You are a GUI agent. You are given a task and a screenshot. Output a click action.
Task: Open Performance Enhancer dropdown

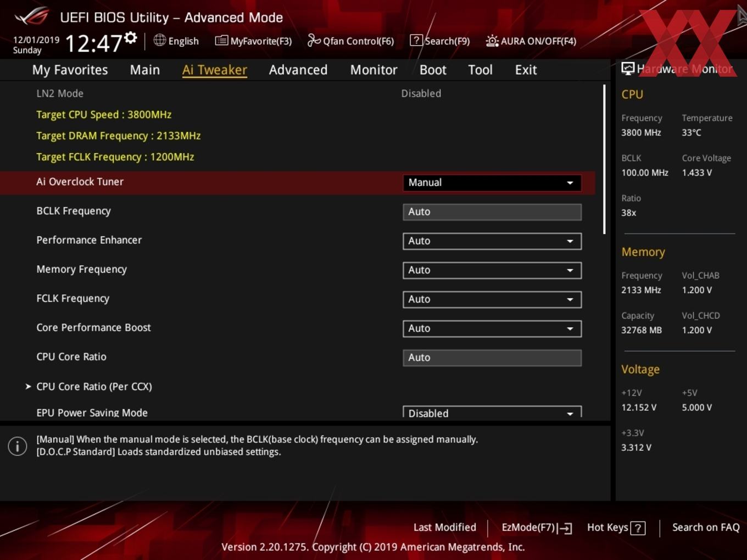point(492,241)
